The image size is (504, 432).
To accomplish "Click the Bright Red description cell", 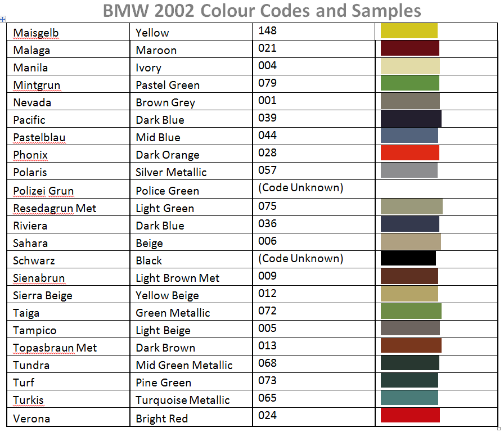I will (x=191, y=417).
